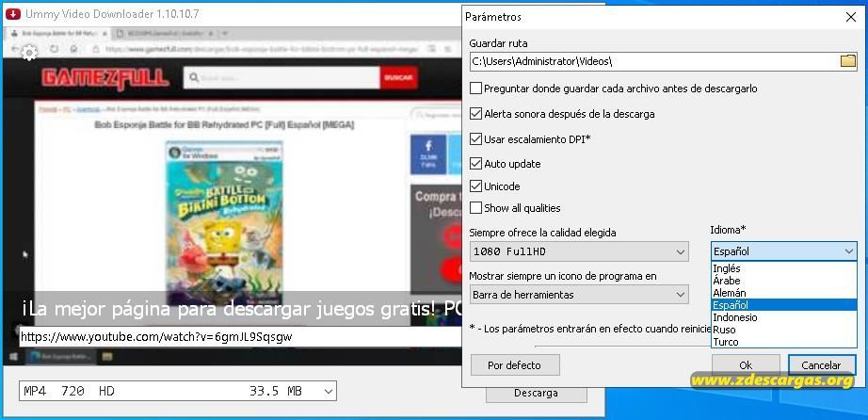This screenshot has height=420, width=868.
Task: Click the GAMEZFULL site logo
Action: 105,78
